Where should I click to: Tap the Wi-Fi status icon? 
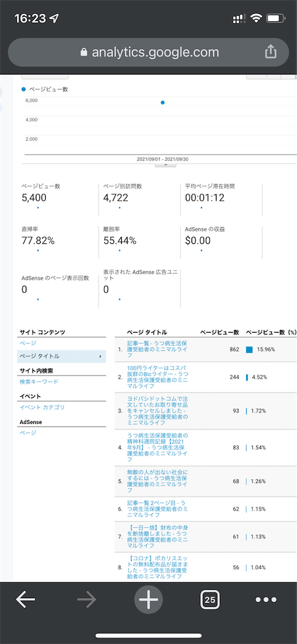[257, 18]
